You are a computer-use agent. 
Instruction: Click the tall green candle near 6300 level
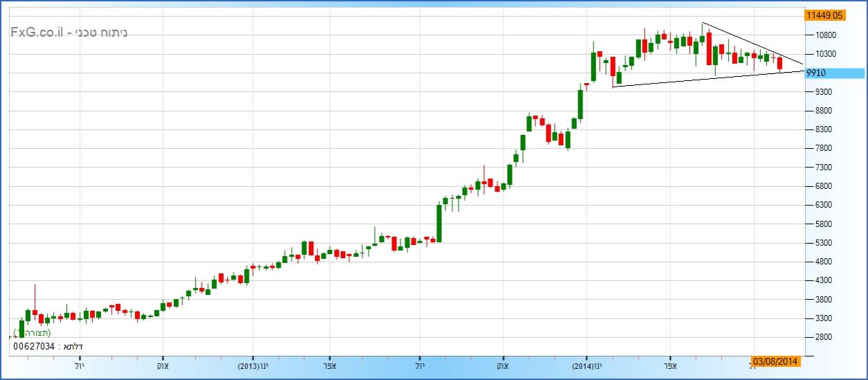[439, 223]
